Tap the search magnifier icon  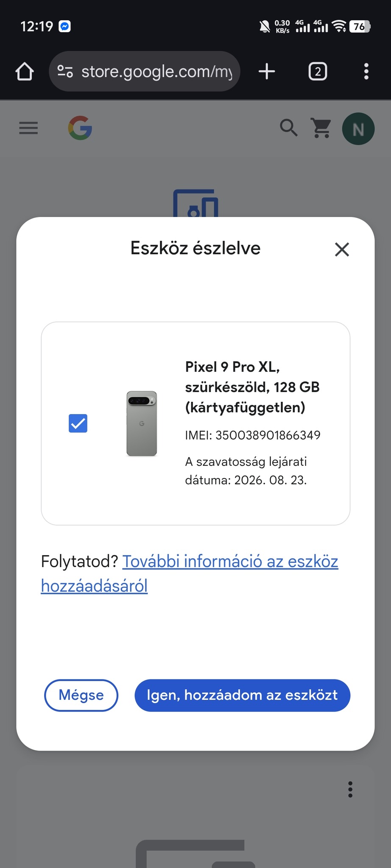pos(289,128)
